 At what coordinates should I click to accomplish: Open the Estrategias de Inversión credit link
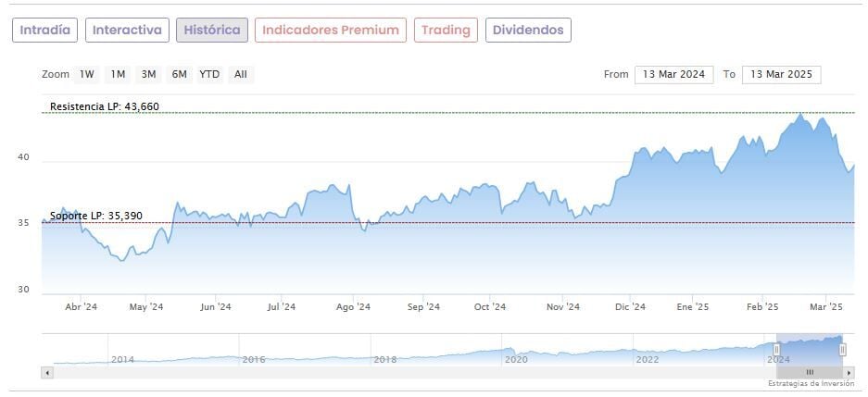tap(811, 383)
